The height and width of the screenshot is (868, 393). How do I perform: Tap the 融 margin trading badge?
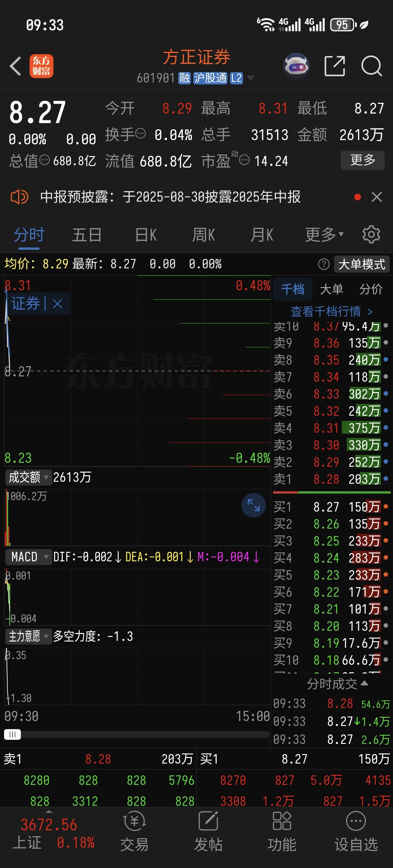click(184, 78)
